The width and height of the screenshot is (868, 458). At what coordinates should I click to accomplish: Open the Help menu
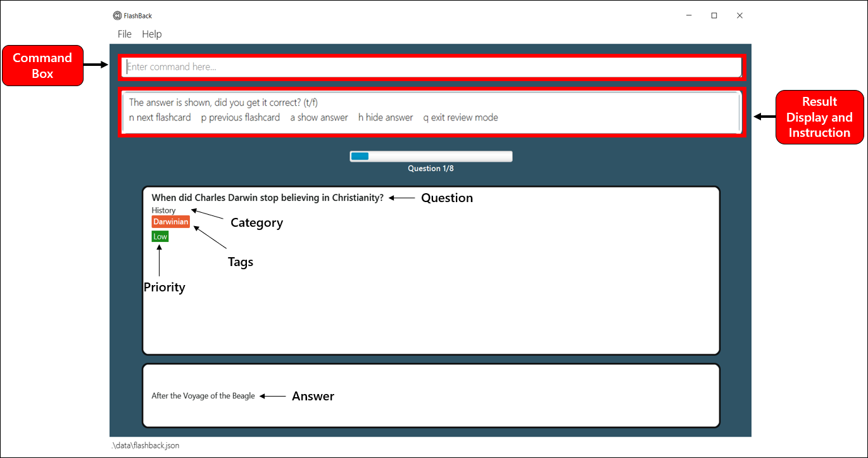[x=151, y=34]
